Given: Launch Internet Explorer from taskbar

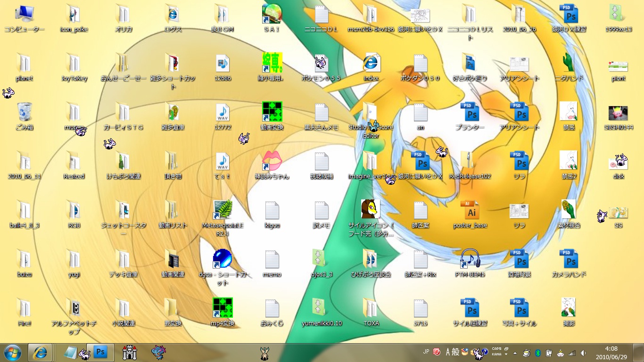Looking at the screenshot, I should 40,352.
